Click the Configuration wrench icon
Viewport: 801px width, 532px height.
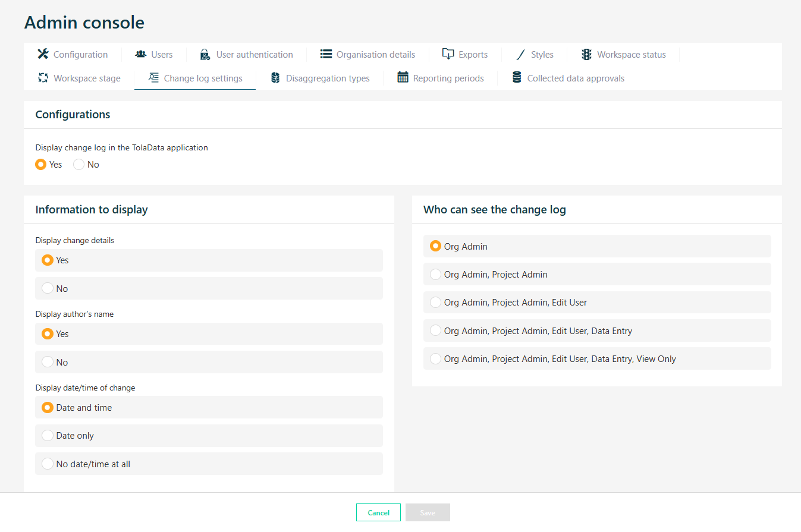[43, 54]
